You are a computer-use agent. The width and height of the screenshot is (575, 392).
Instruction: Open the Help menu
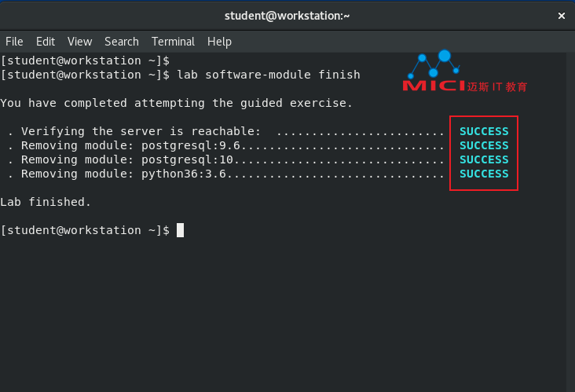219,42
